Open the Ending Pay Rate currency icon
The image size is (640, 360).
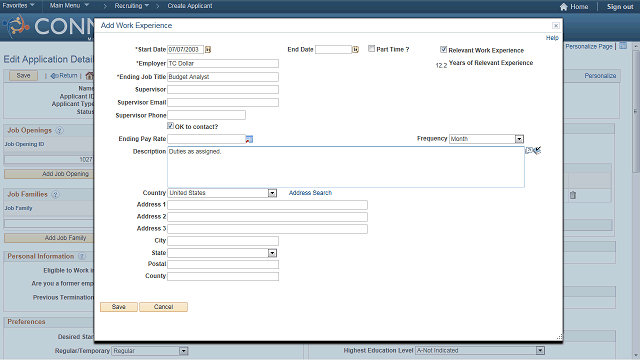pyautogui.click(x=249, y=139)
